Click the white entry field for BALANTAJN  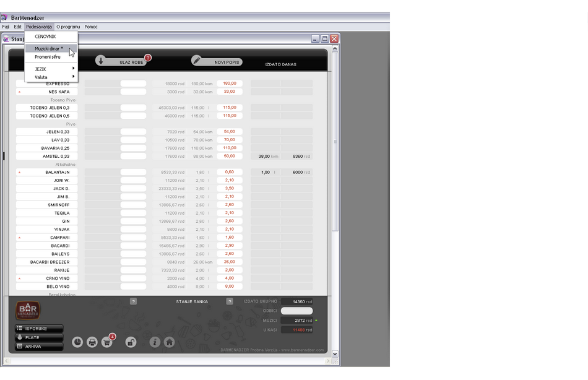pos(133,172)
